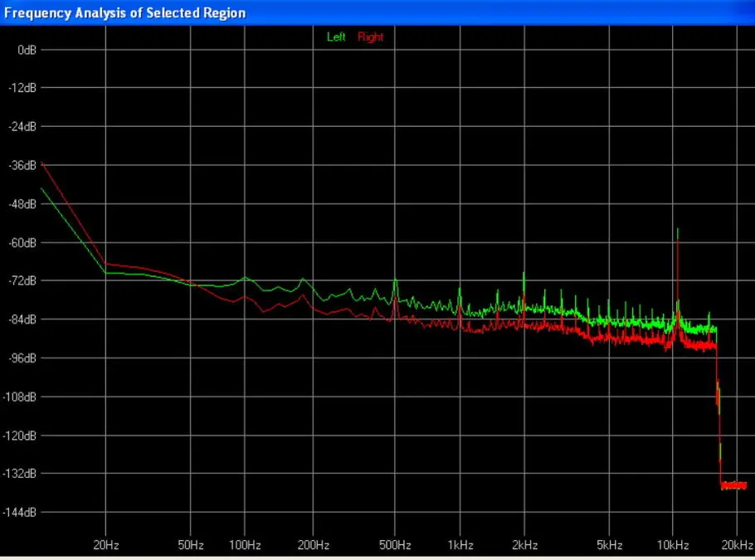Click the 1kHz frequency axis label
The height and width of the screenshot is (560, 755).
point(460,545)
